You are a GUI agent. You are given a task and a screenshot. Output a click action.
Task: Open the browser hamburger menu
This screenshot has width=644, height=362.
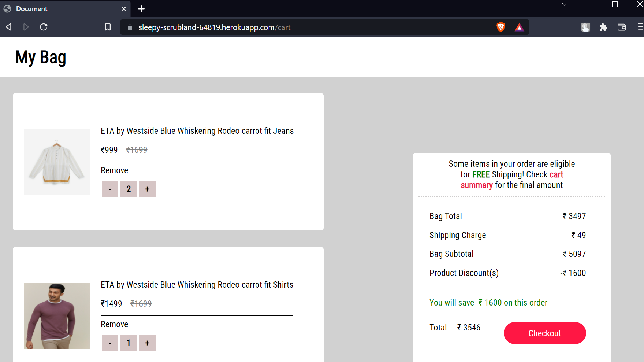640,27
